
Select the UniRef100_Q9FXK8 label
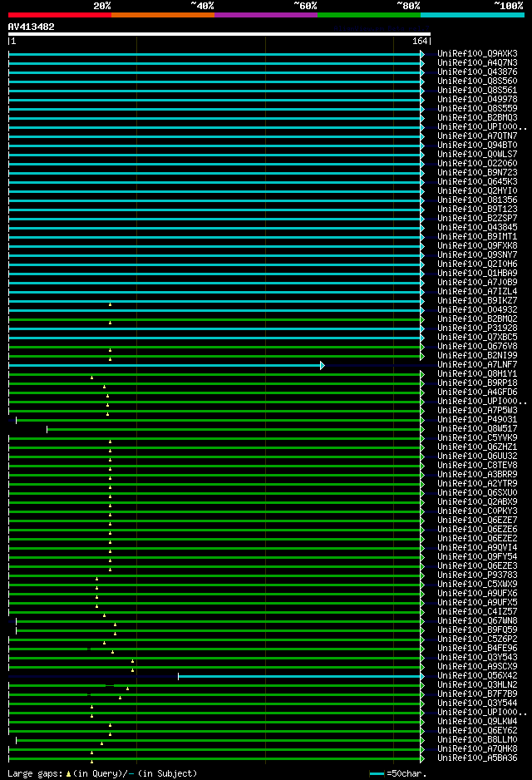click(x=477, y=245)
